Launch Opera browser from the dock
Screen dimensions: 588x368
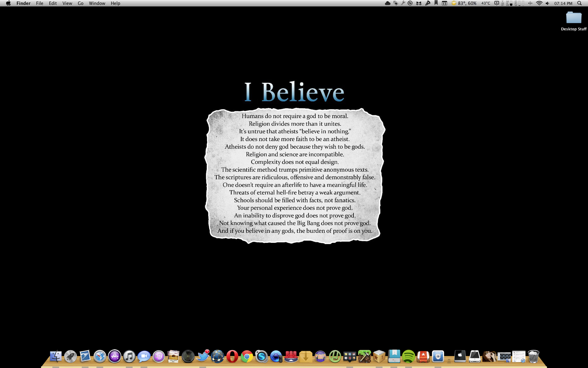point(232,356)
